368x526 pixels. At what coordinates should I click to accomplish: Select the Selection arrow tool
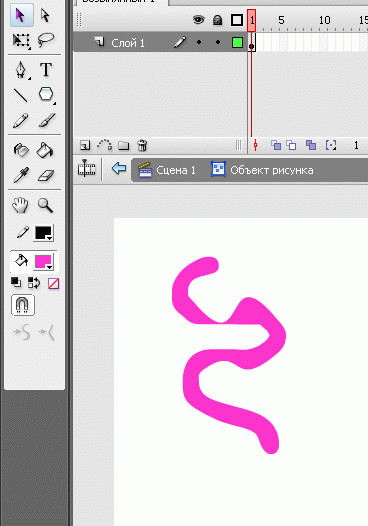21,15
